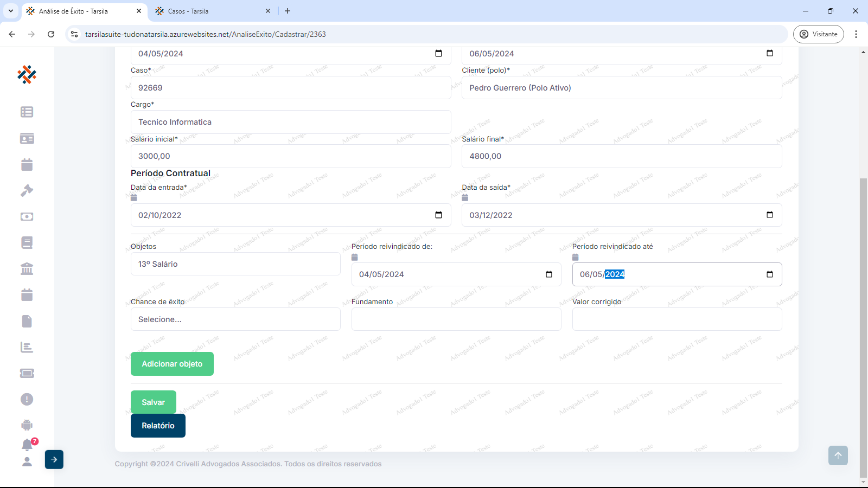Open a new browser tab
Image resolution: width=868 pixels, height=488 pixels.
click(x=288, y=11)
